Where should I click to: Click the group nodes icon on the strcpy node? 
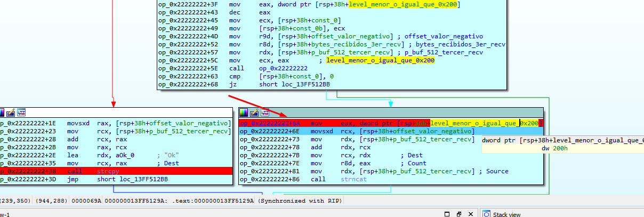point(21,112)
